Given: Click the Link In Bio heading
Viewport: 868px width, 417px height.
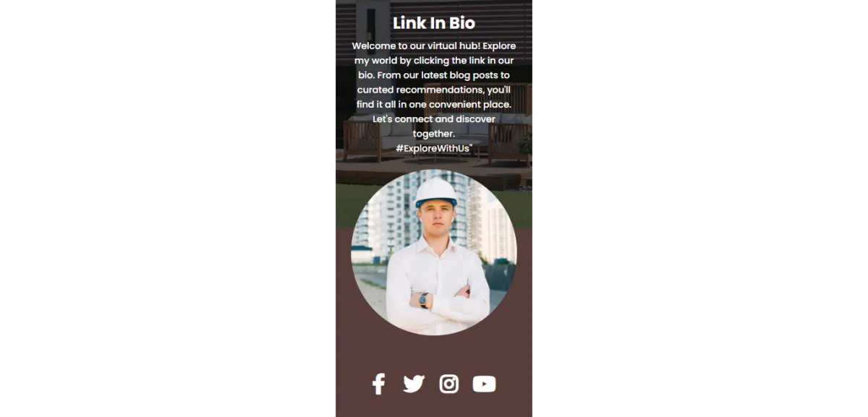Looking at the screenshot, I should point(434,22).
